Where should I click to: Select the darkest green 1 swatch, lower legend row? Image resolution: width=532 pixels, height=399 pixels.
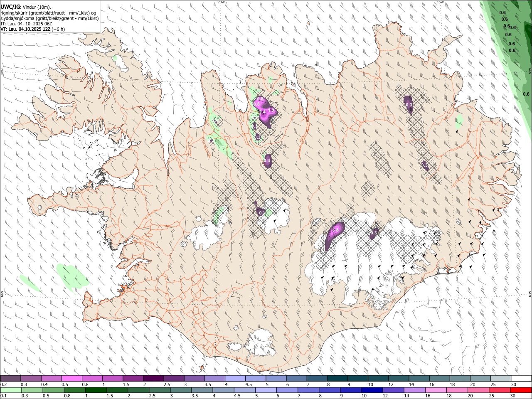(x=96, y=390)
